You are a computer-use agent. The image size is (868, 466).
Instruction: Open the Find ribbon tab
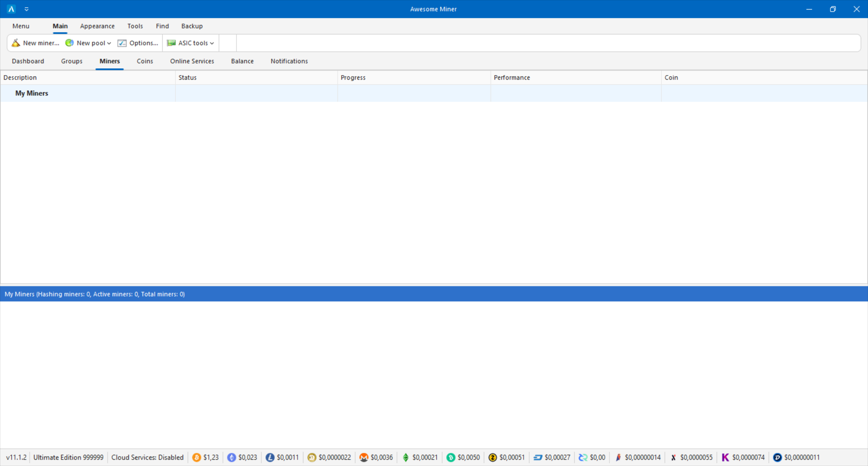point(162,26)
